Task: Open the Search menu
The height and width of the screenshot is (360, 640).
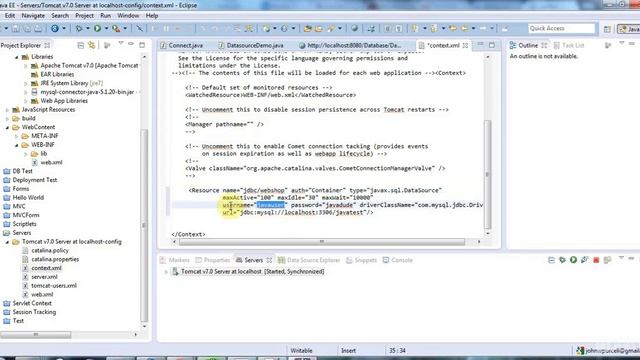Action: tap(60, 16)
